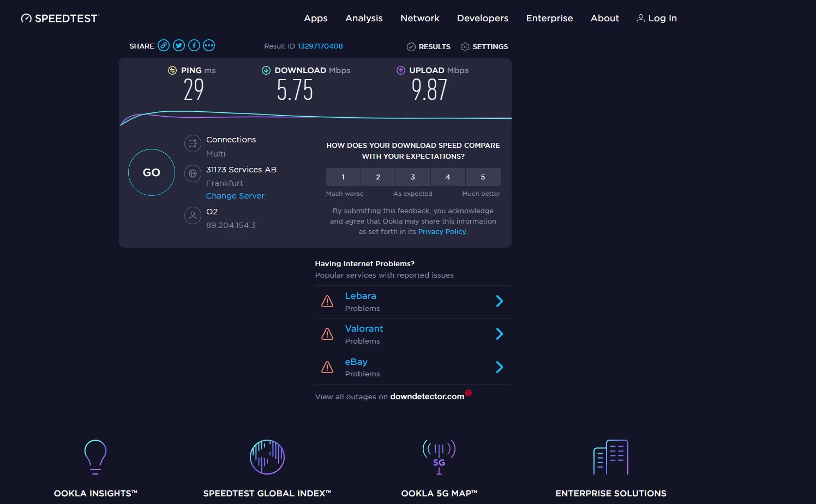This screenshot has height=504, width=816.
Task: Share the result on Facebook
Action: (194, 46)
